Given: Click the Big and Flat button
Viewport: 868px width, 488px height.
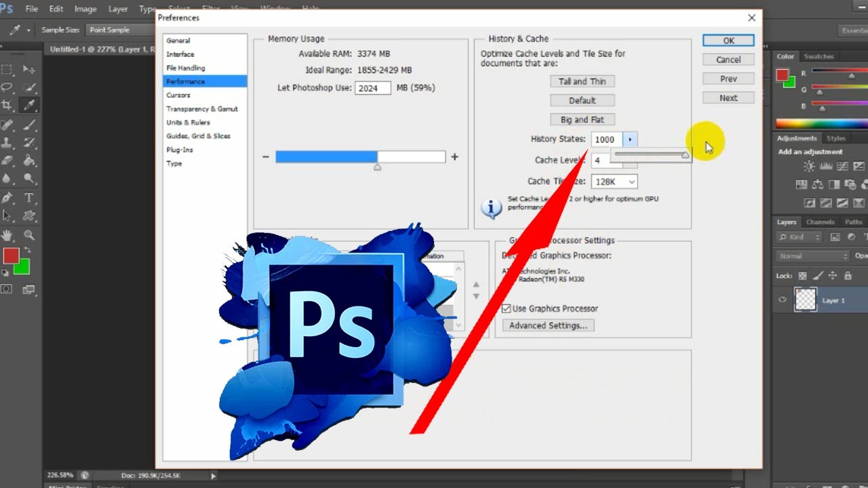Looking at the screenshot, I should (583, 119).
